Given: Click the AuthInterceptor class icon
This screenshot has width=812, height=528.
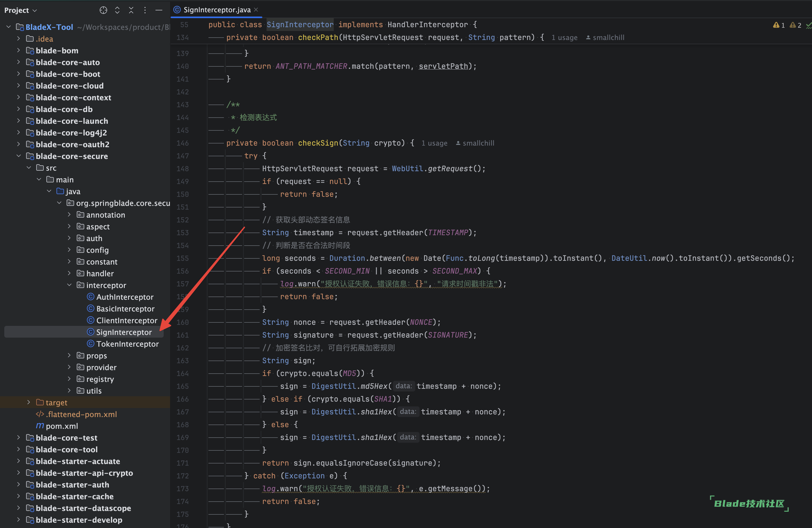Looking at the screenshot, I should click(90, 297).
